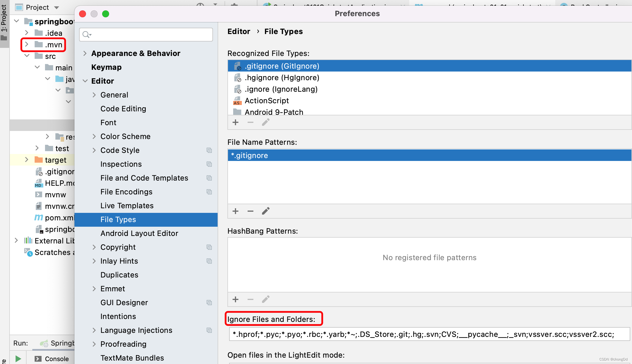This screenshot has width=632, height=364.
Task: Remove the *.gitignore file name pattern
Action: click(250, 211)
